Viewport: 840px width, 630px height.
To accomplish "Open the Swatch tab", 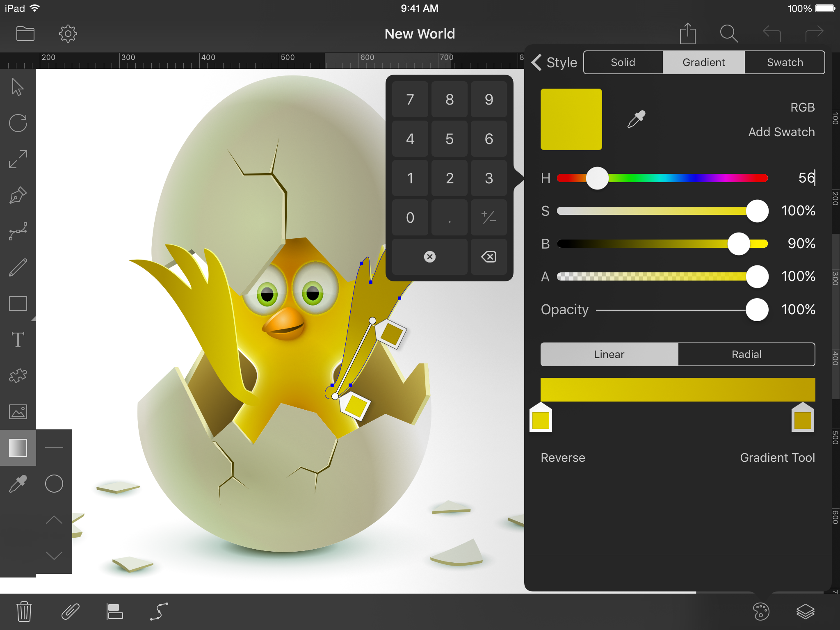I will 785,62.
